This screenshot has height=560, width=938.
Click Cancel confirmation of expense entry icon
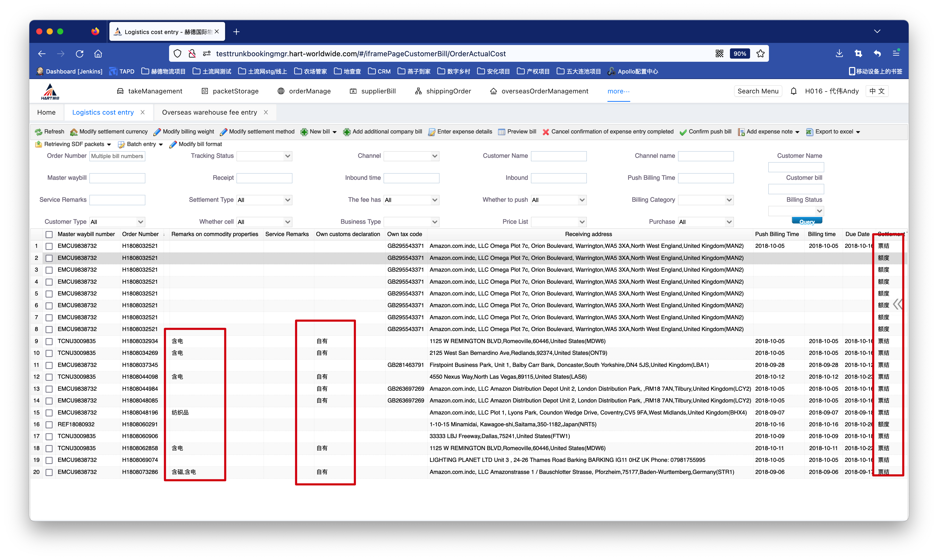[x=546, y=132]
